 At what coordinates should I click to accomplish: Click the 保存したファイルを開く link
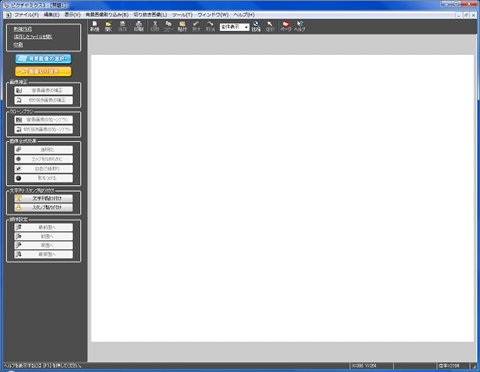click(x=33, y=37)
